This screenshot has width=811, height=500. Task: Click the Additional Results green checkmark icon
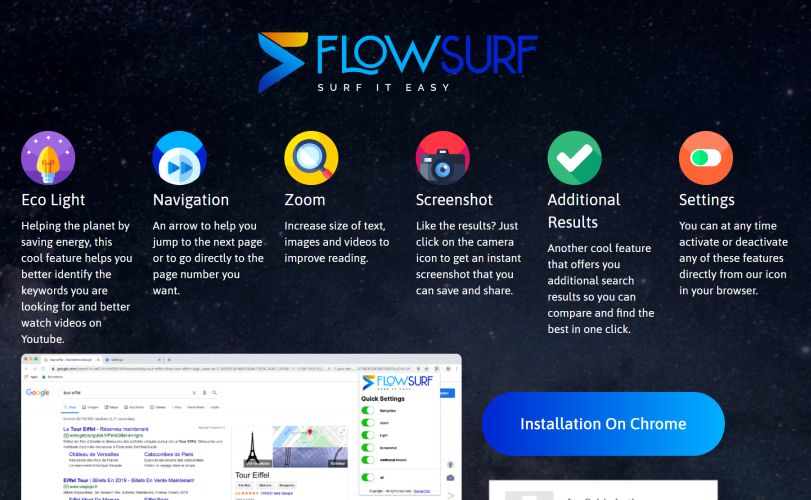pos(575,158)
